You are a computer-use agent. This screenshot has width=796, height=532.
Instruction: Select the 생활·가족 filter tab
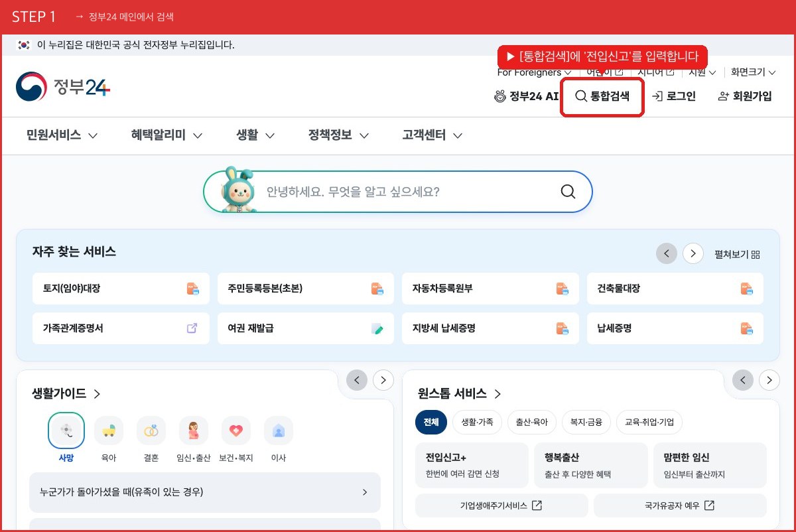coord(478,422)
